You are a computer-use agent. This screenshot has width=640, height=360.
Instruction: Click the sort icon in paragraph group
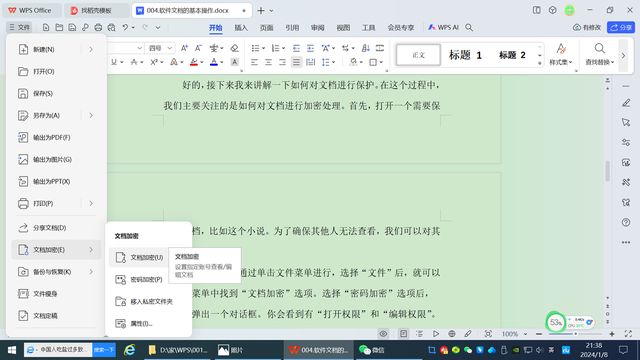[x=366, y=48]
